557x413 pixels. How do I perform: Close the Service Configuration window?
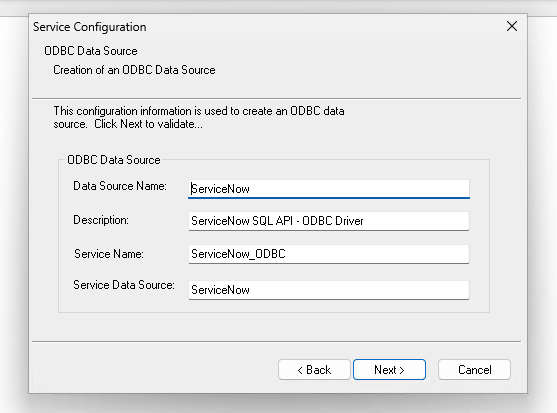click(512, 26)
